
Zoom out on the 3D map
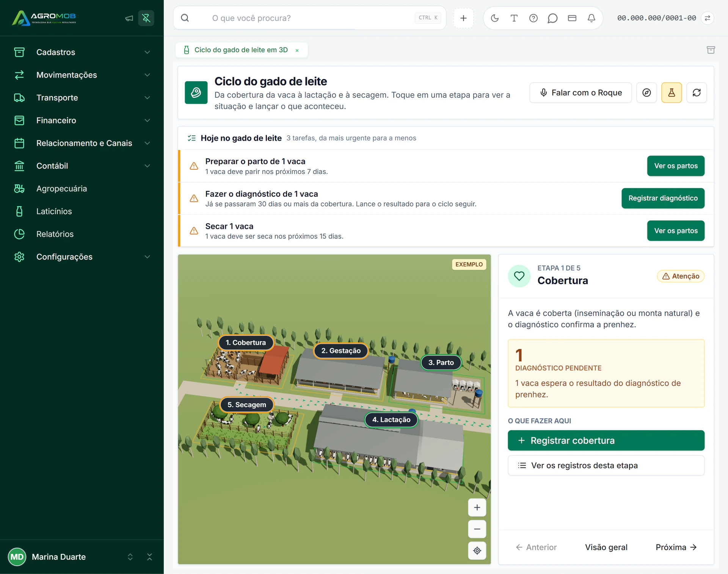click(x=477, y=529)
